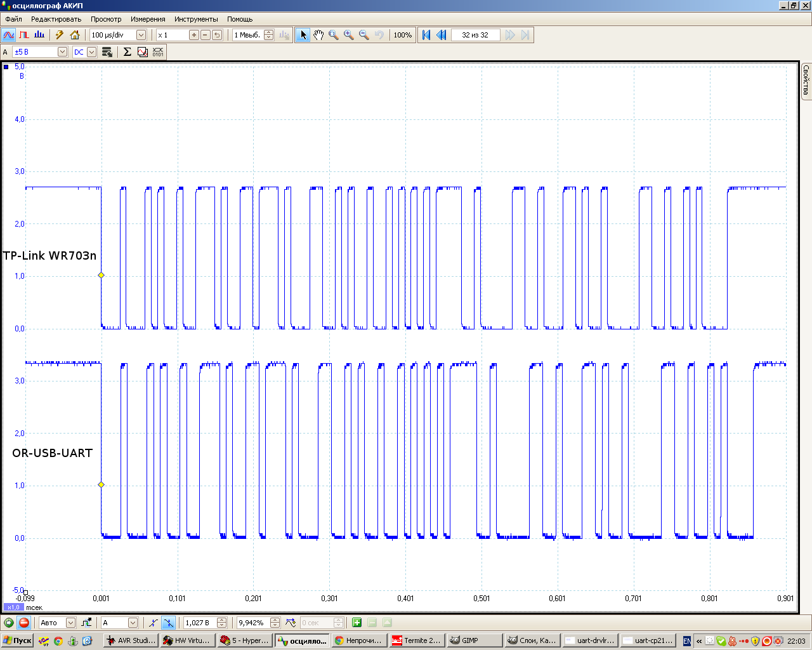Toggle rising edge trigger button
Viewport: 812px width, 650px height.
(153, 623)
